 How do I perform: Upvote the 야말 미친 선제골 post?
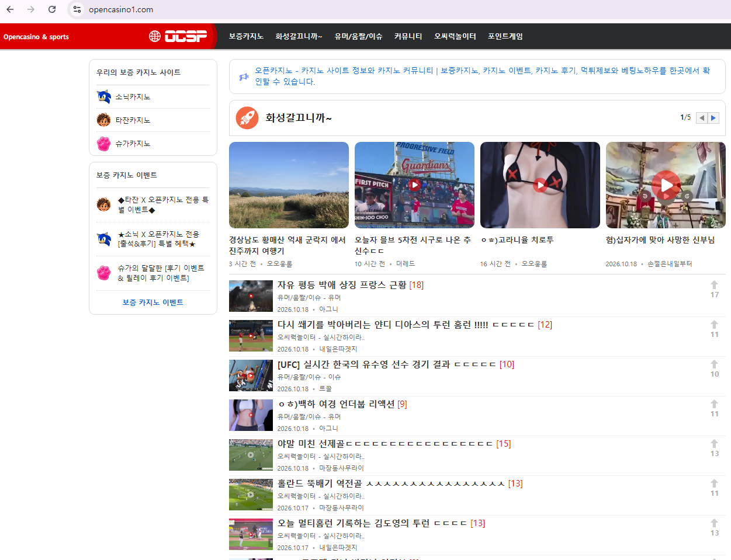[x=714, y=444]
